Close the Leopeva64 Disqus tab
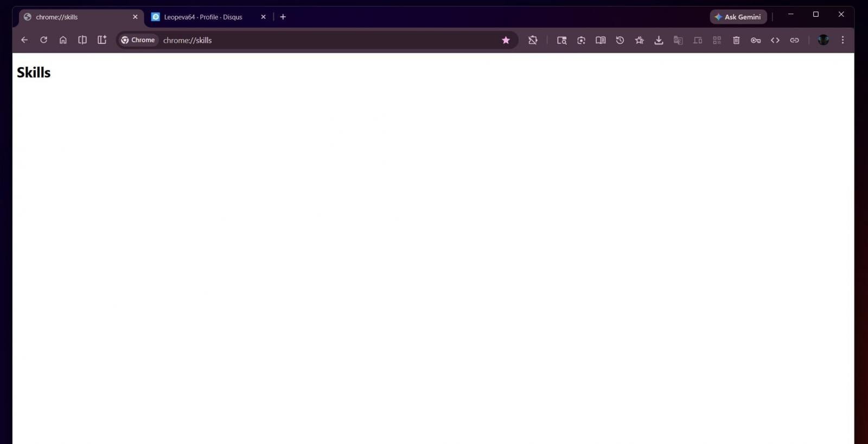 [x=263, y=17]
